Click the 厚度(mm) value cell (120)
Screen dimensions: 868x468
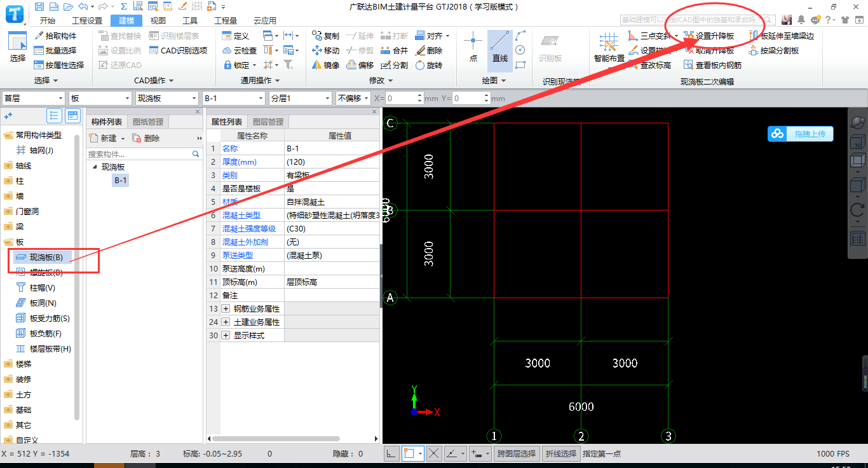coord(332,162)
